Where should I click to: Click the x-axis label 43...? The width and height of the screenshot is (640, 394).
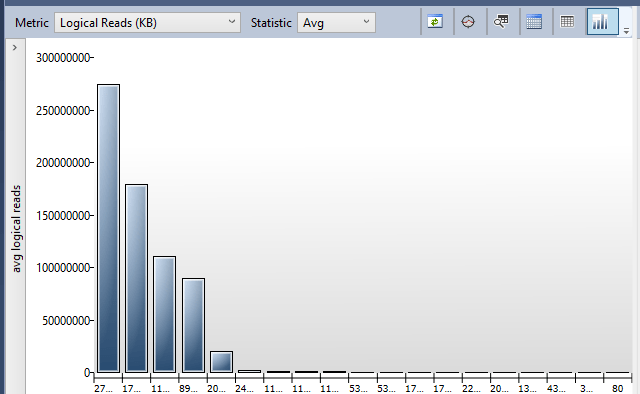coord(556,389)
